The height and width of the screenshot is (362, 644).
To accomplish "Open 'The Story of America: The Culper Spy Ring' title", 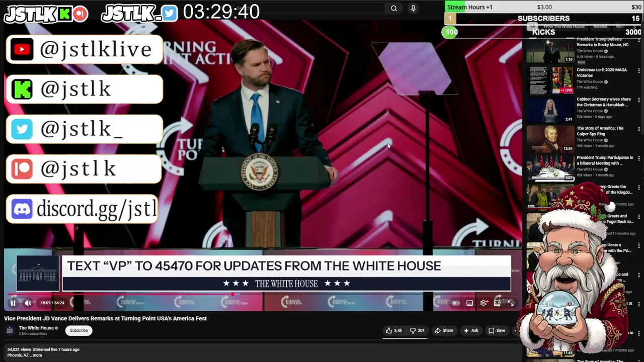I will (x=600, y=131).
